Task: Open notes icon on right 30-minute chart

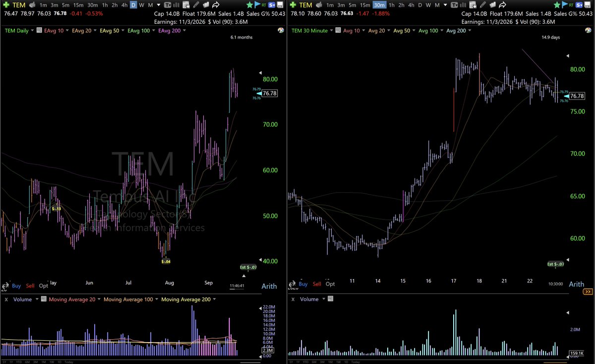Action: coord(473,5)
